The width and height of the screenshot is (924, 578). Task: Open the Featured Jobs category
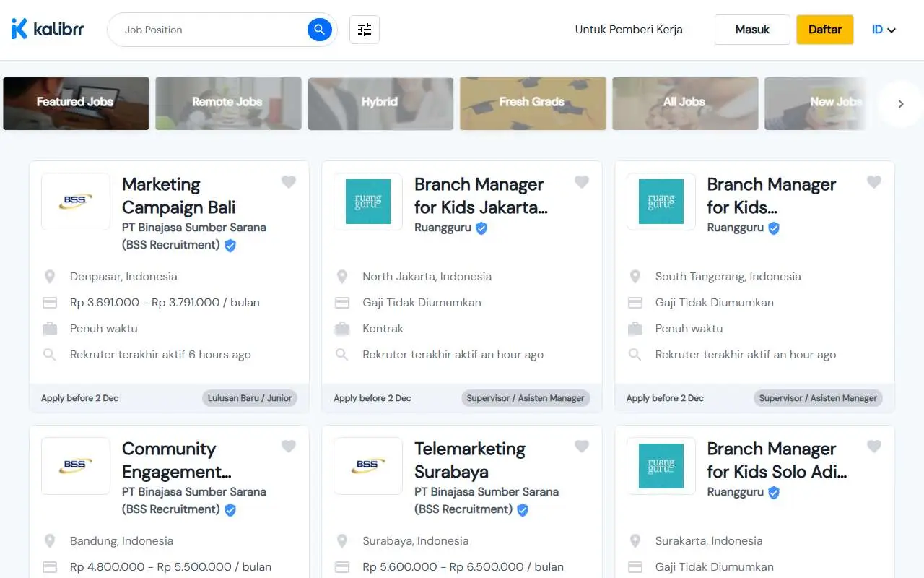click(x=76, y=103)
